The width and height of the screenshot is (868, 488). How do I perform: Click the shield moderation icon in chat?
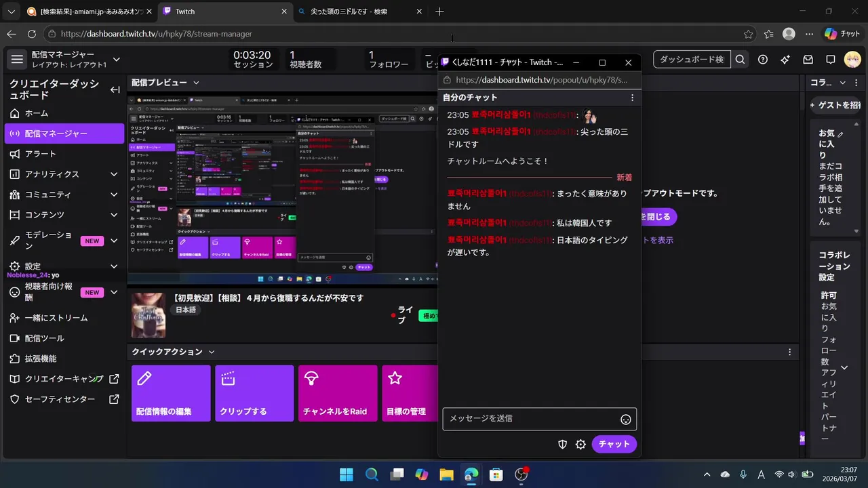(562, 445)
